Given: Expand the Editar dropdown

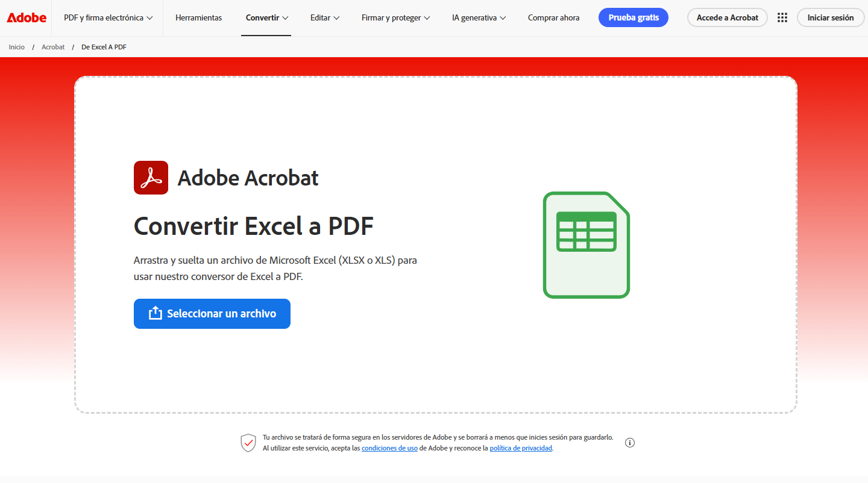Looking at the screenshot, I should point(325,17).
